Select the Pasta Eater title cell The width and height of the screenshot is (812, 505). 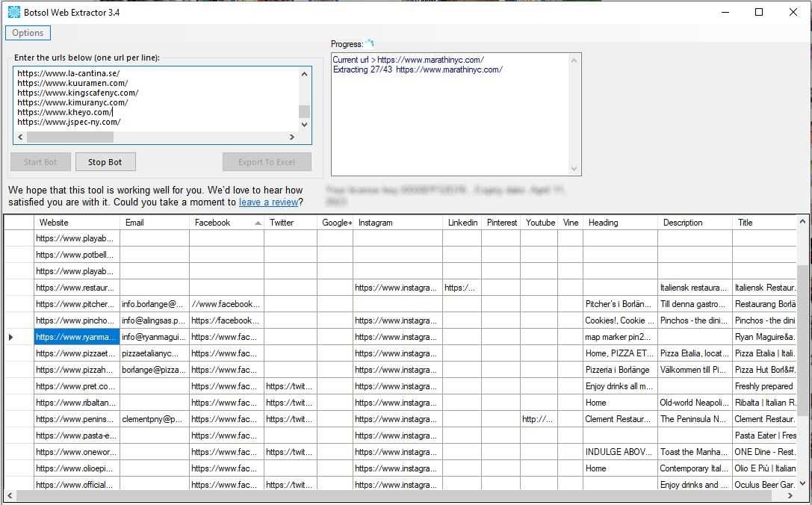[764, 436]
